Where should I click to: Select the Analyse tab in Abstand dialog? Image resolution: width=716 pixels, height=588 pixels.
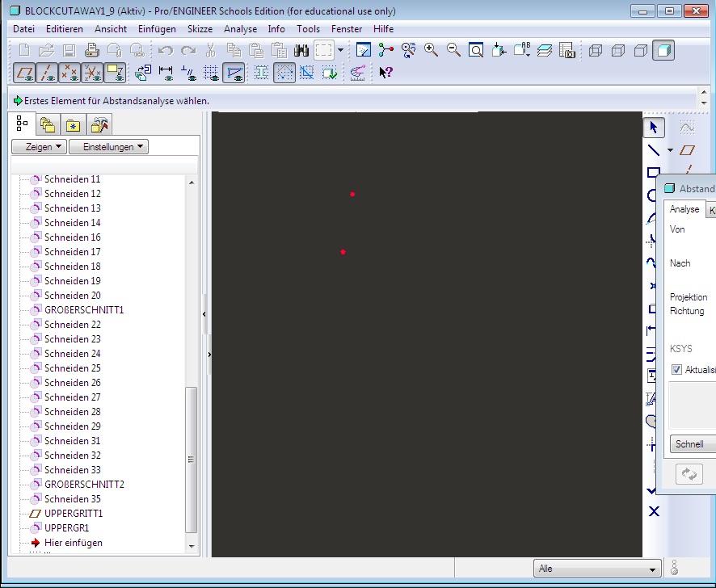684,209
